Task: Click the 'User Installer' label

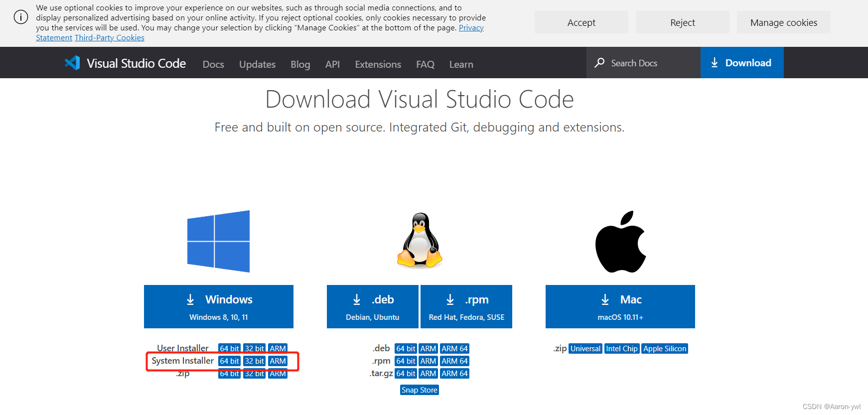Action: pyautogui.click(x=183, y=348)
